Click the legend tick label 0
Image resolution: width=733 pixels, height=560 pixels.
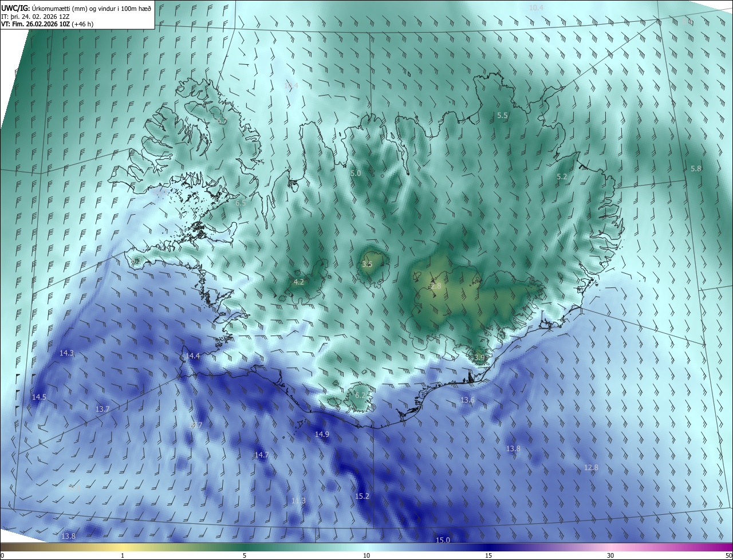2,555
